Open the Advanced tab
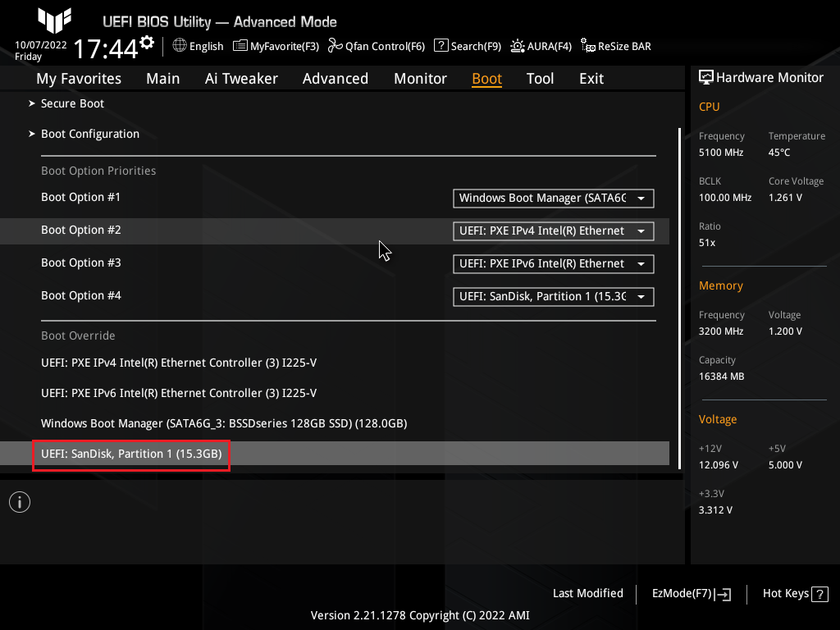 click(x=336, y=79)
